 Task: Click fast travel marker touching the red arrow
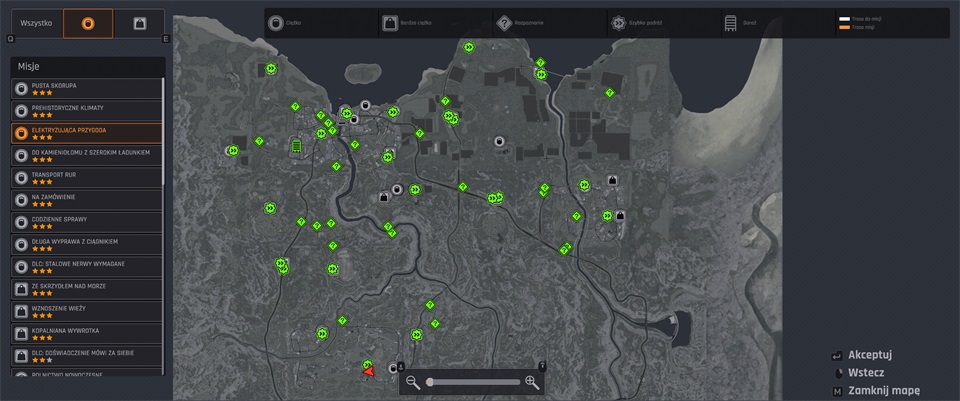(x=367, y=364)
